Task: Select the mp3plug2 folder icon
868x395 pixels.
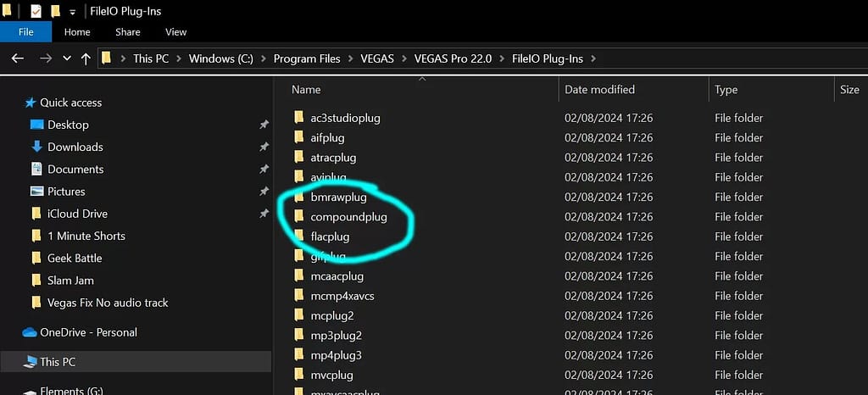Action: point(299,336)
